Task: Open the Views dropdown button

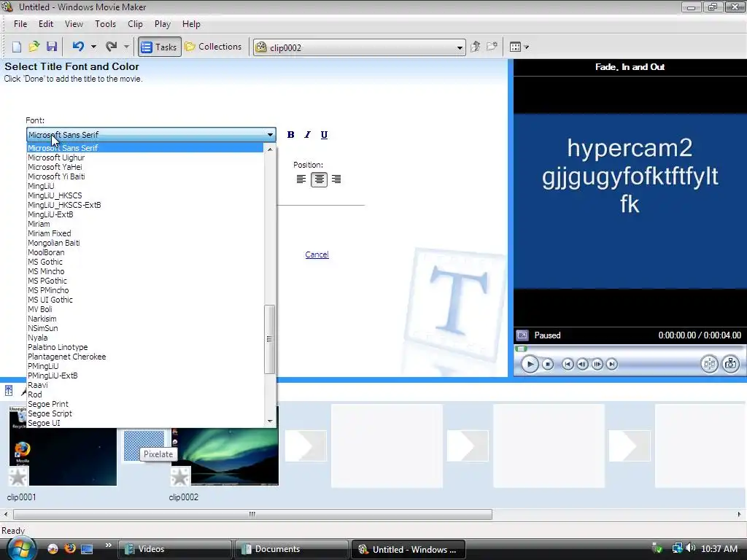Action: tap(519, 47)
